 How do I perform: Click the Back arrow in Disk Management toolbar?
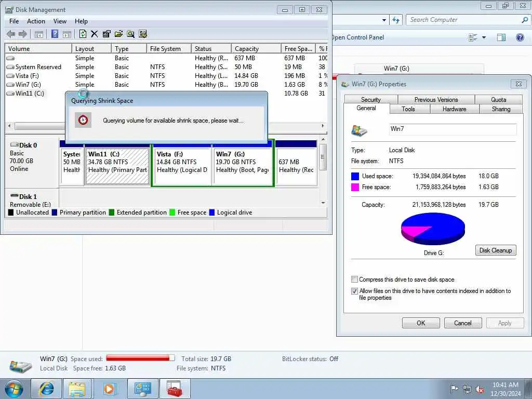(x=11, y=34)
